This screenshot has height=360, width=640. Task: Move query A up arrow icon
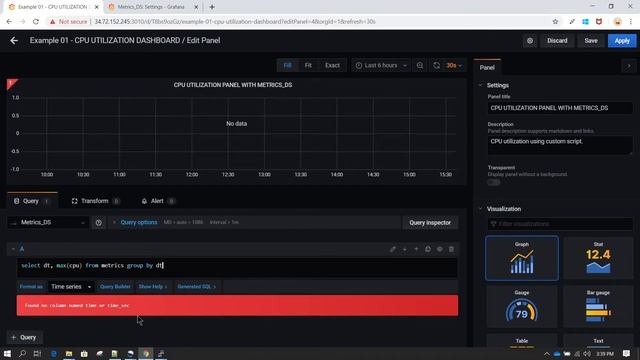coord(416,249)
